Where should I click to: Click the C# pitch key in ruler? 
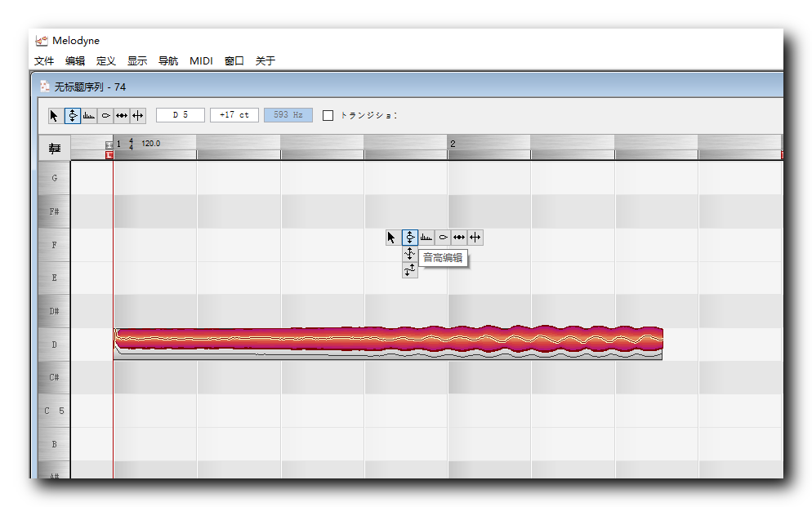pyautogui.click(x=55, y=378)
